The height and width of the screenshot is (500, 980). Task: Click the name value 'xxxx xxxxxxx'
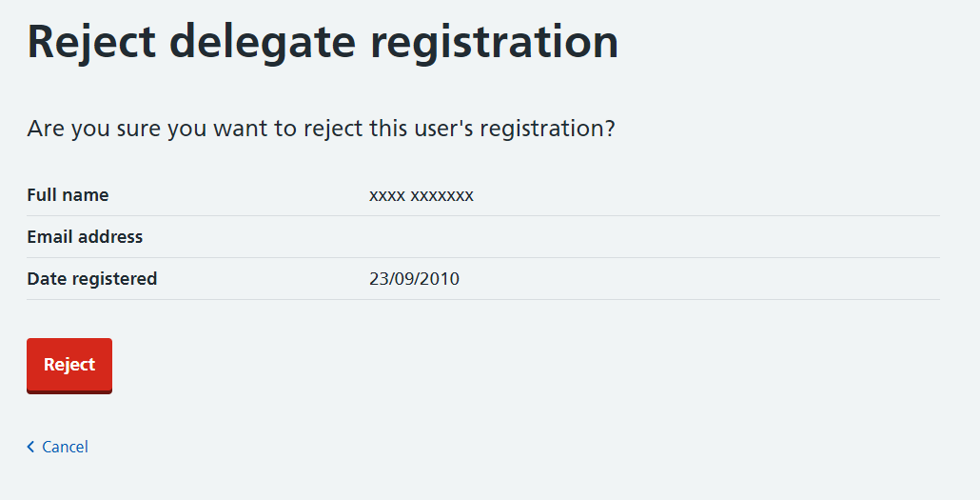click(x=421, y=195)
